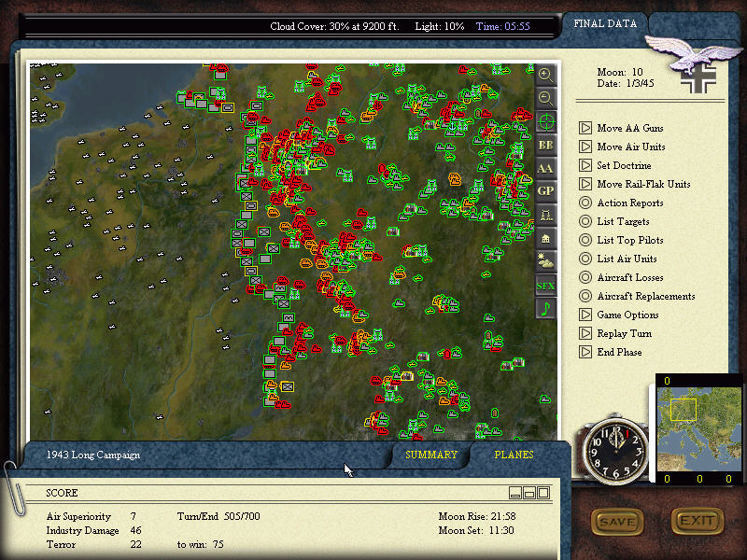The height and width of the screenshot is (560, 747).
Task: Click the green crosshair target icon
Action: [546, 122]
